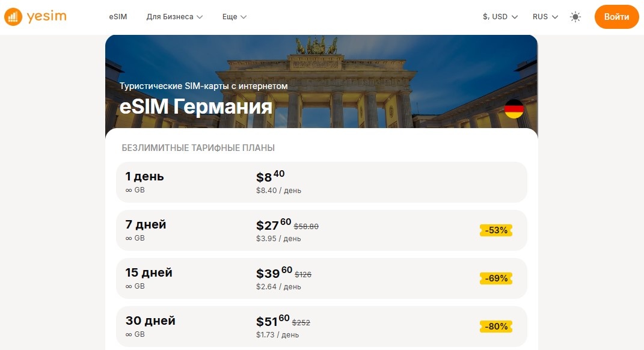Open the Для Бизнеса dropdown
Screen dimensions: 644x350
tap(174, 17)
